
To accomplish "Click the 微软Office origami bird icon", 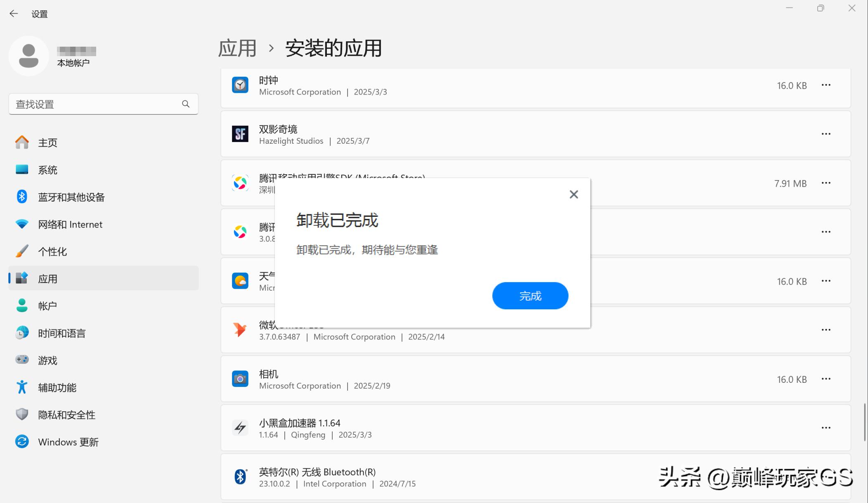I will [x=240, y=330].
